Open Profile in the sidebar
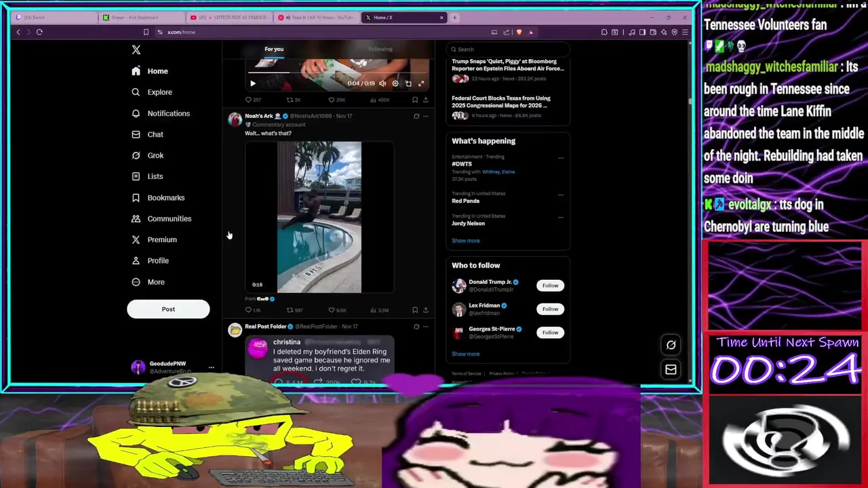The width and height of the screenshot is (868, 488). click(x=150, y=260)
